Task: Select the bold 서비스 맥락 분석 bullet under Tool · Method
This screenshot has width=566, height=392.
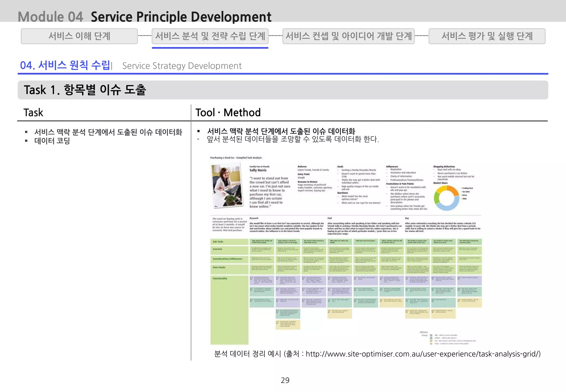Action: (281, 131)
